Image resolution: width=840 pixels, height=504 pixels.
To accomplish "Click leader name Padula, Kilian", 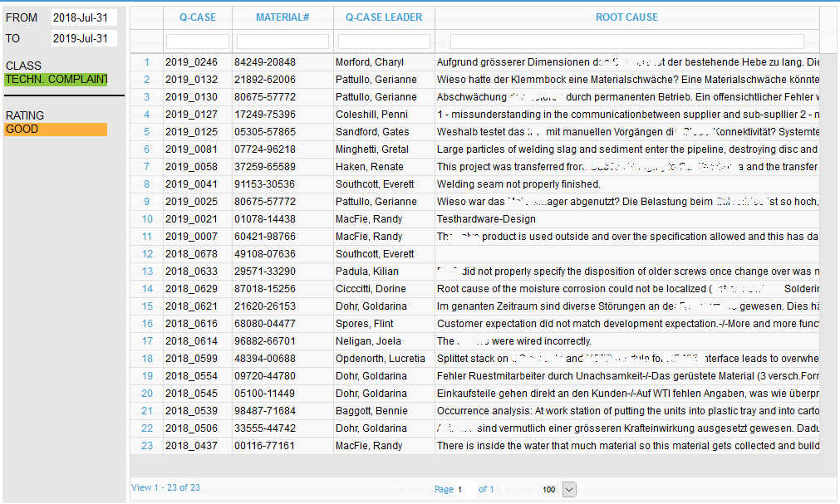I will (x=367, y=271).
